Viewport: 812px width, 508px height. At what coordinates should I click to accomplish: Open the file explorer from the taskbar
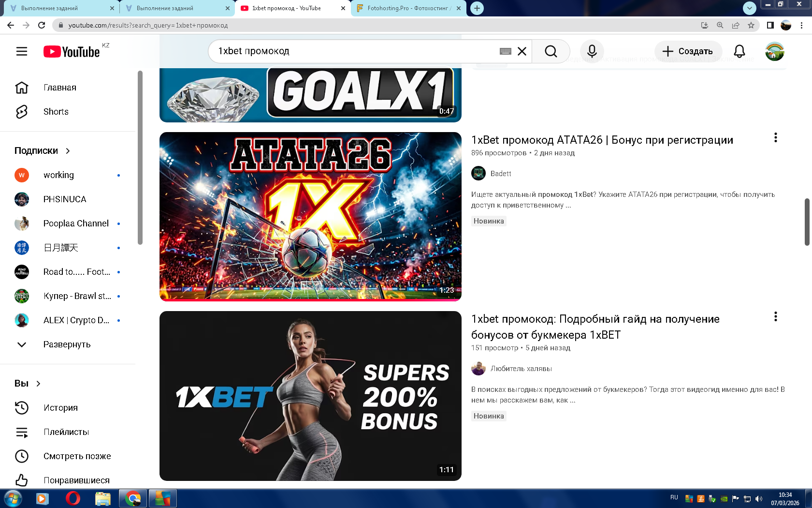[x=102, y=498]
